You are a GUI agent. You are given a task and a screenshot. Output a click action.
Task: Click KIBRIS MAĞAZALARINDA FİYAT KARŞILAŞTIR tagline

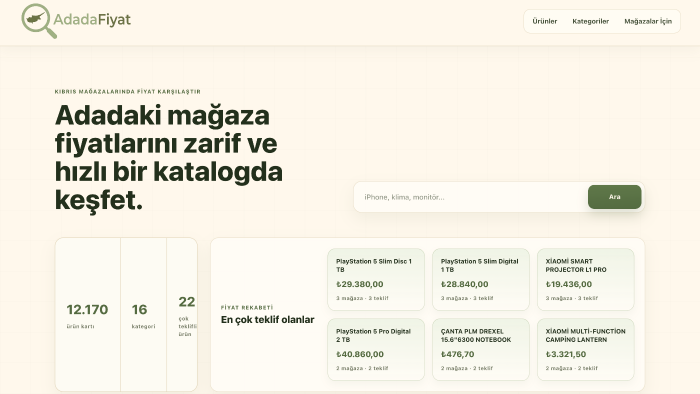128,91
